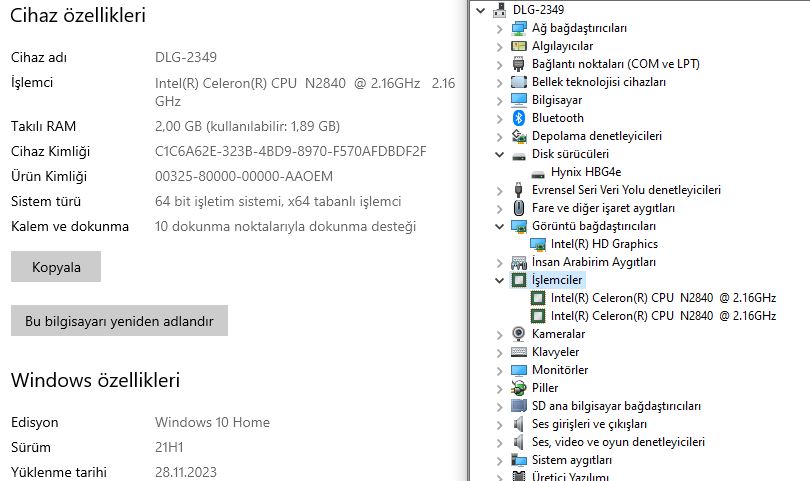The image size is (810, 481).
Task: Click the Disk sürücüleri drive icon
Action: coord(519,155)
